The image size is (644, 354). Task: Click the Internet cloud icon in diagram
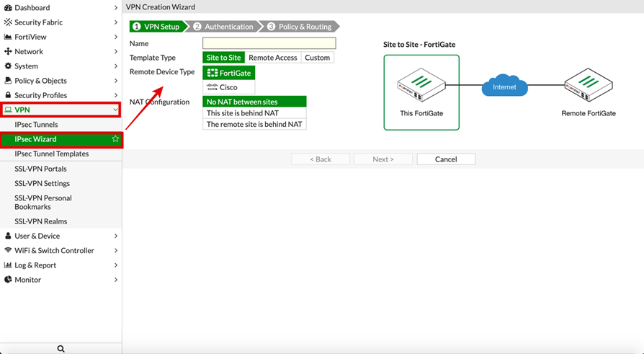coord(504,85)
